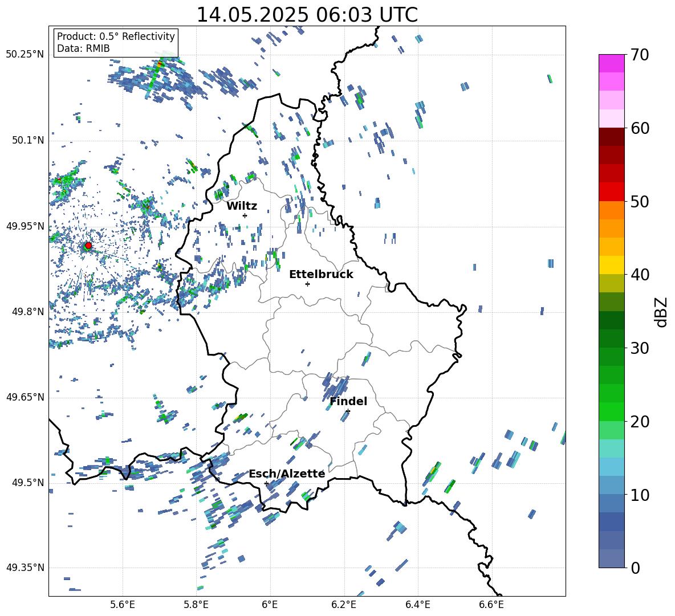Click the bright red colorbar segment near 50
This screenshot has width=675, height=616.
[612, 192]
